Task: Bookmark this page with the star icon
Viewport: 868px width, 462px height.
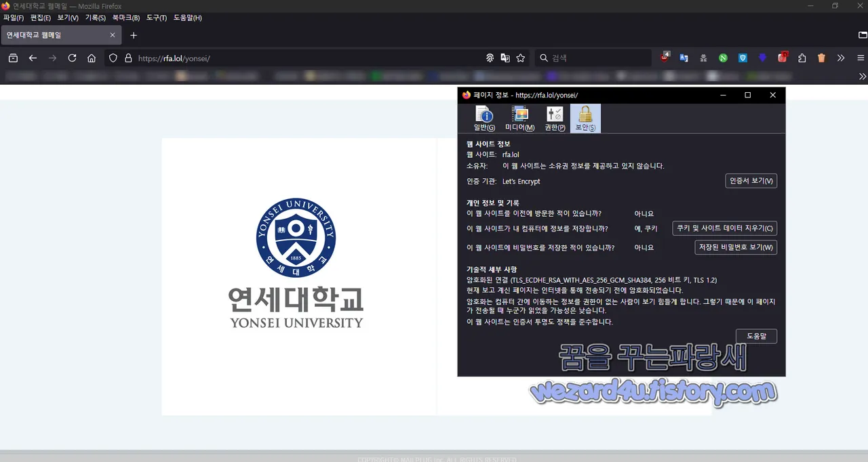Action: pos(520,58)
